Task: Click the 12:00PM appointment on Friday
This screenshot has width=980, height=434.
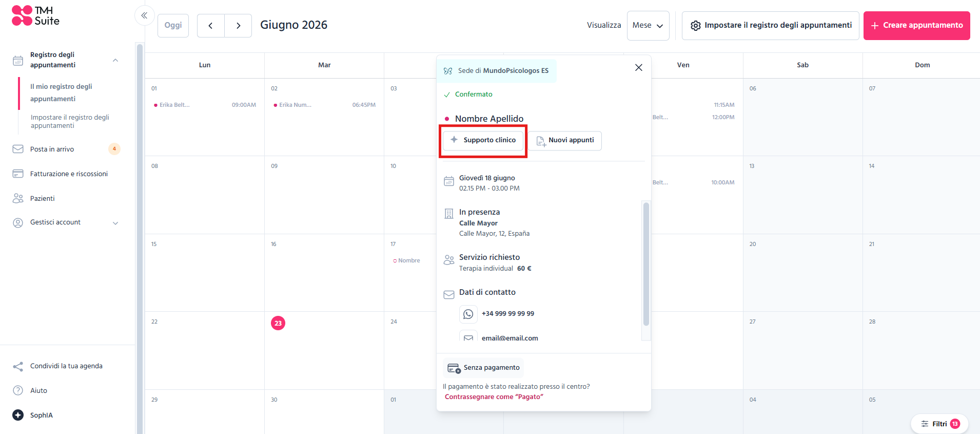Action: click(723, 118)
